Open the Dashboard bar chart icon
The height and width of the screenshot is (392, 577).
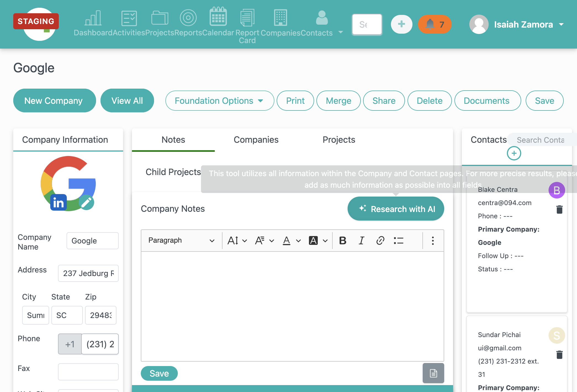[93, 18]
